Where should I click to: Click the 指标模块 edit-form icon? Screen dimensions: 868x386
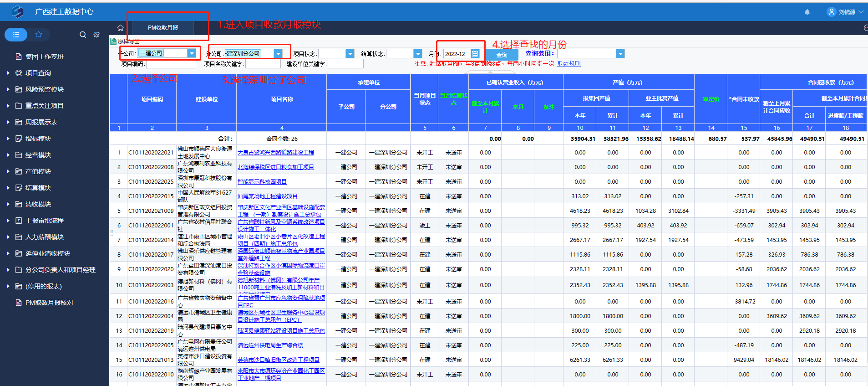coord(19,139)
